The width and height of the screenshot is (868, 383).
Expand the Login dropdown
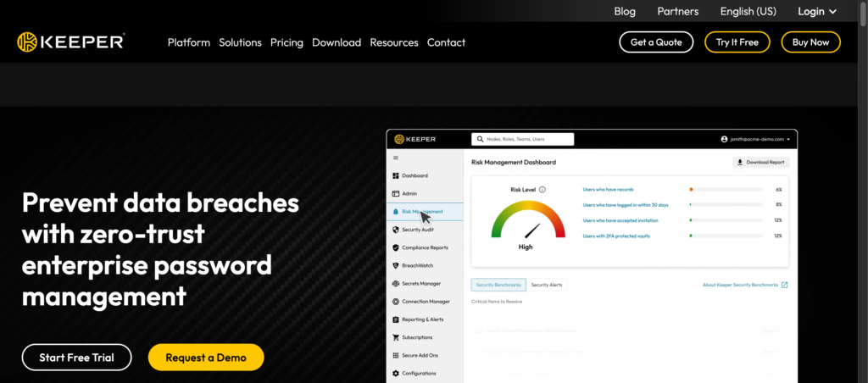point(817,11)
